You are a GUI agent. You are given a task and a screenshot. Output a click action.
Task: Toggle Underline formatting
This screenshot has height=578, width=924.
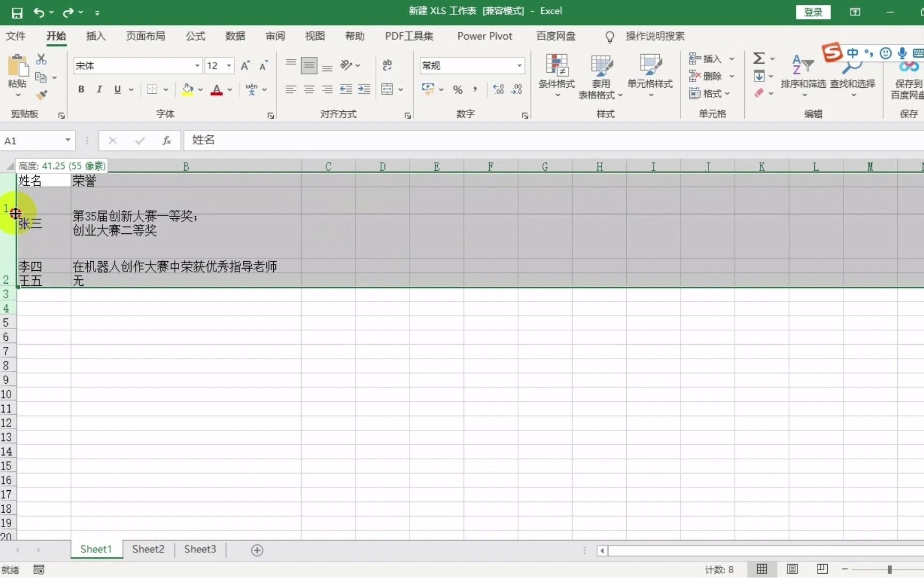[x=117, y=89]
